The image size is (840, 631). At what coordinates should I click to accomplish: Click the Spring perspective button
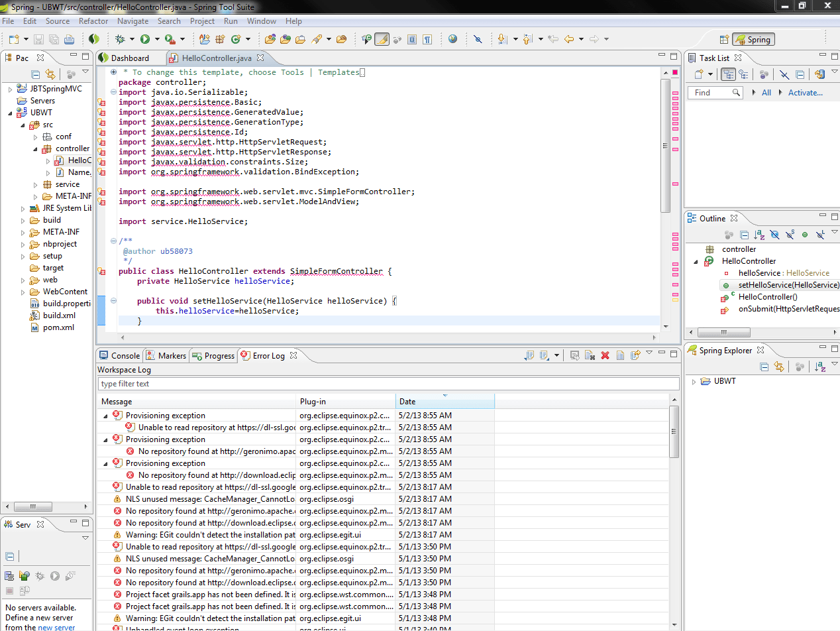(x=753, y=40)
